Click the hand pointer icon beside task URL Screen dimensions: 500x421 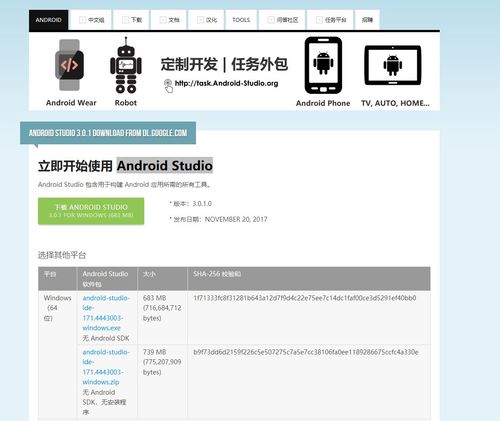(168, 86)
